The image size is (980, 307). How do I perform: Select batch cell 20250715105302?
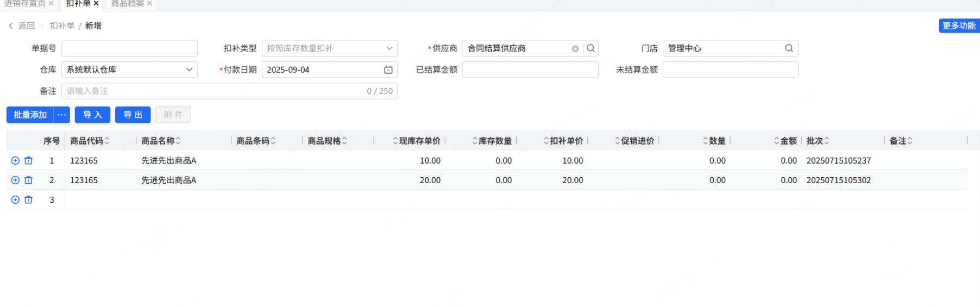click(x=839, y=180)
